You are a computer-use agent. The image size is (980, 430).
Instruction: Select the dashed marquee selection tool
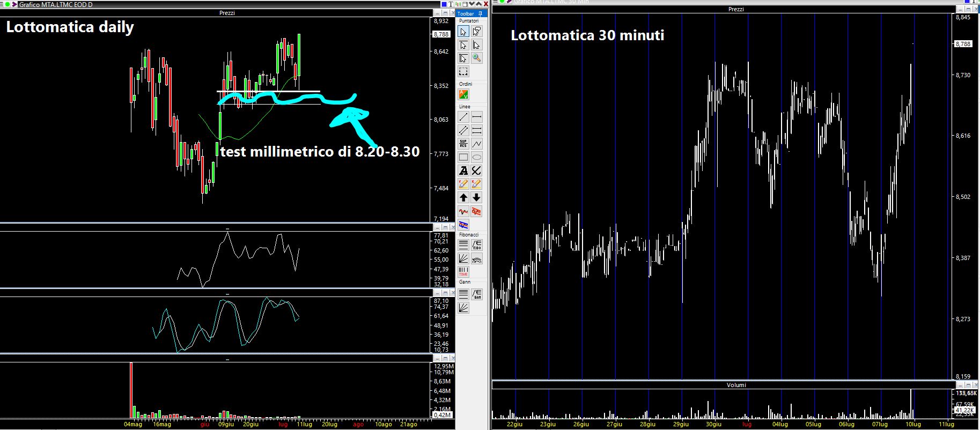click(463, 71)
